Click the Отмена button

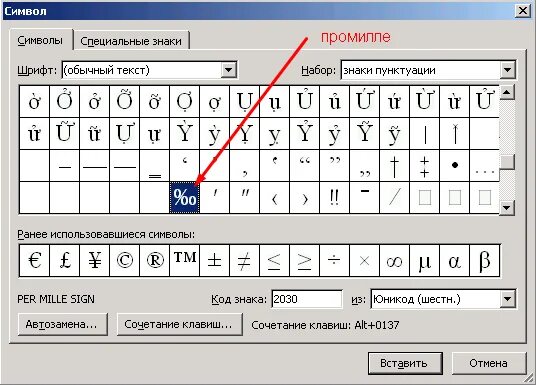[x=488, y=363]
